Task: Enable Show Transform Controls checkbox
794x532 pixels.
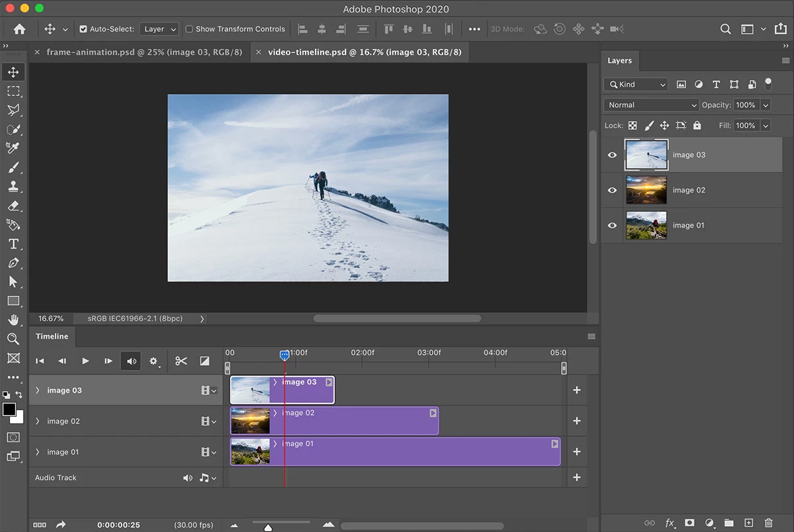Action: [x=189, y=29]
